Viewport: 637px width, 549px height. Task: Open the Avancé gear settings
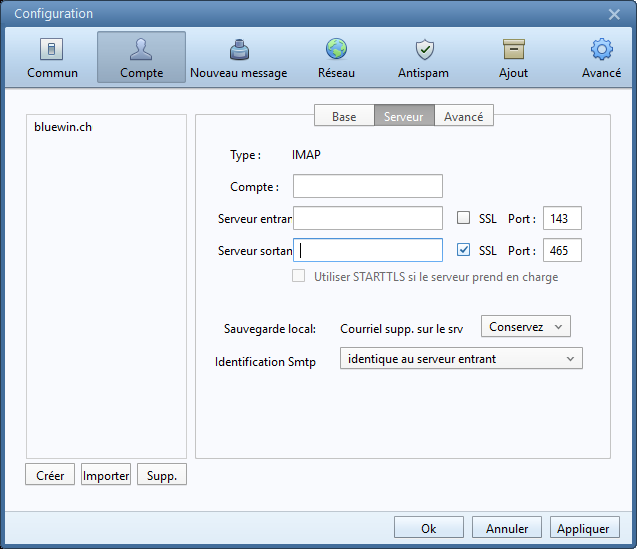601,58
